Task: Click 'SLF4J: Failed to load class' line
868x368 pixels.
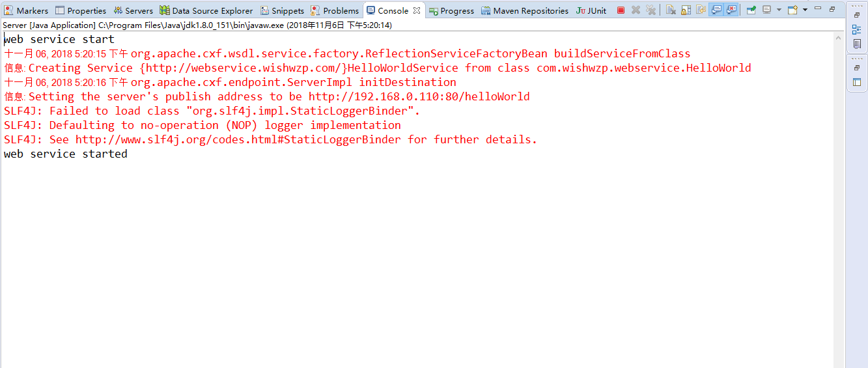Action: click(212, 111)
